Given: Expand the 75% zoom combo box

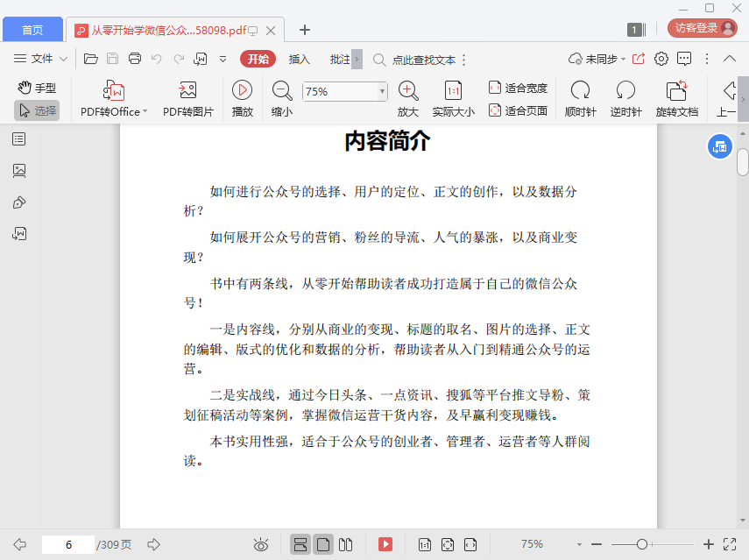Looking at the screenshot, I should pyautogui.click(x=382, y=91).
